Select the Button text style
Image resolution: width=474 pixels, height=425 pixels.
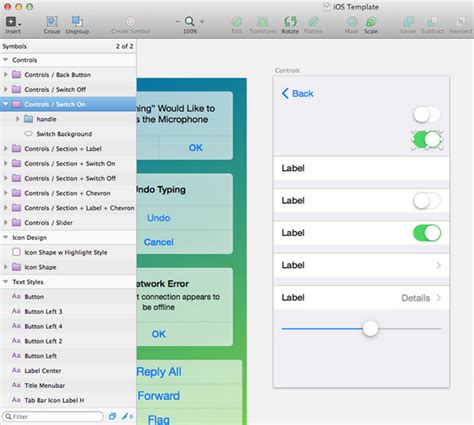[x=68, y=297]
